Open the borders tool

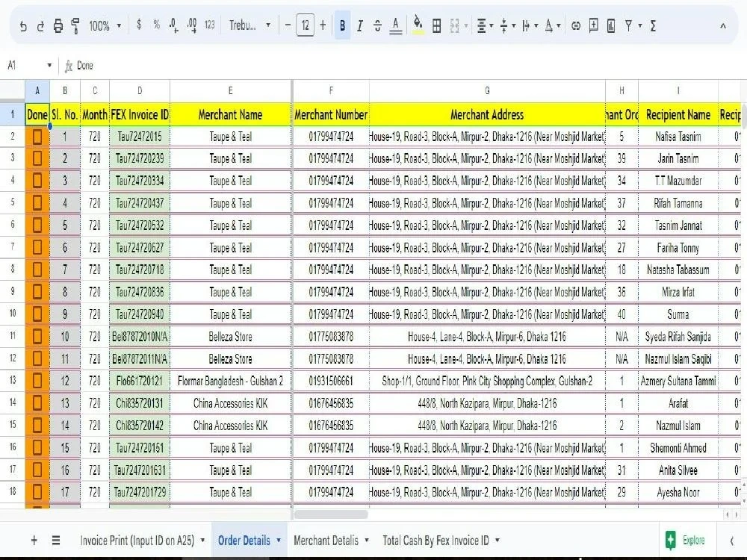436,25
